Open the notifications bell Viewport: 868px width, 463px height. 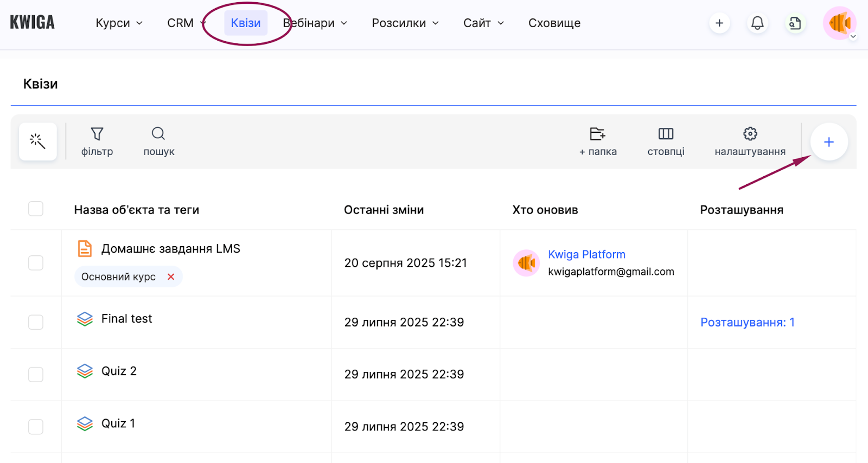pos(757,23)
